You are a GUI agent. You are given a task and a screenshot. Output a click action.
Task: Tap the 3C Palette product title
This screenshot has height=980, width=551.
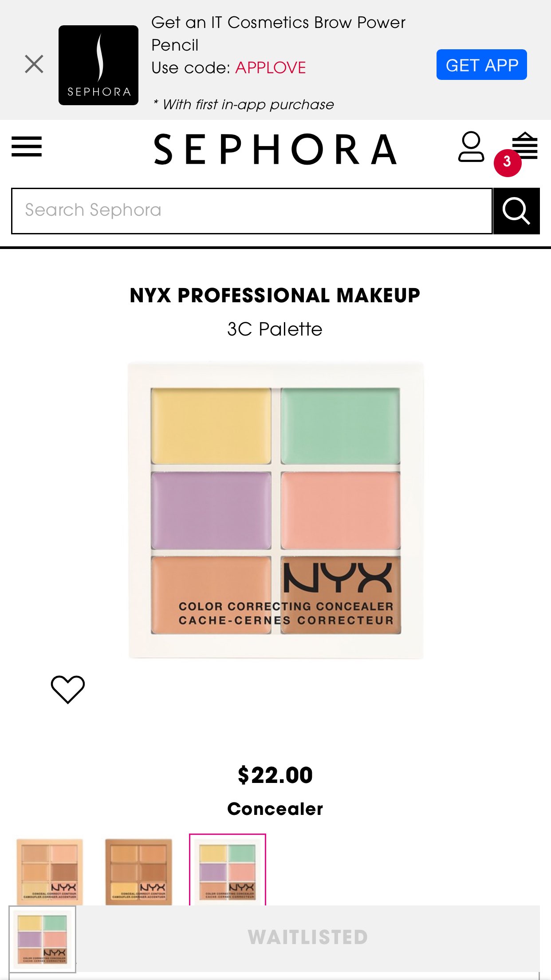[275, 329]
